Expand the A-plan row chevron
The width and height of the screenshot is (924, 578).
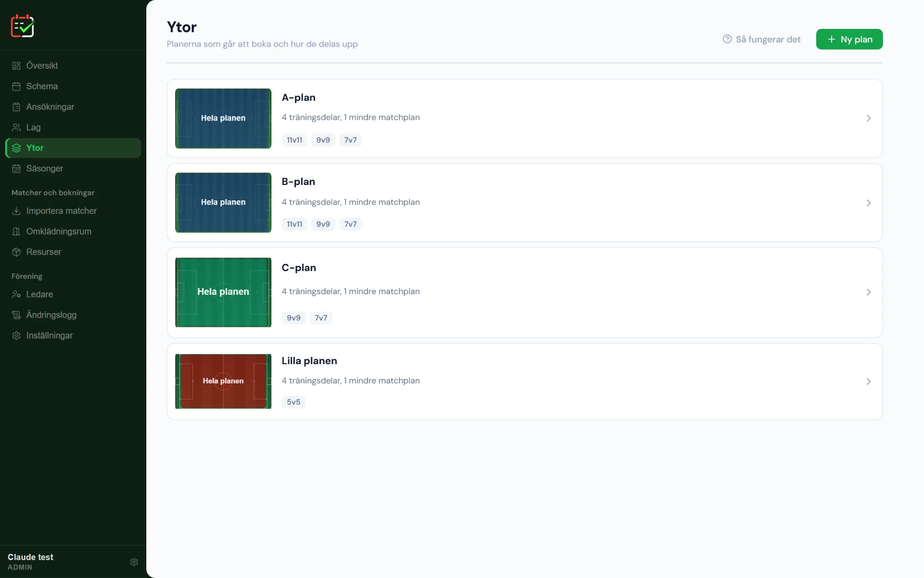tap(869, 118)
